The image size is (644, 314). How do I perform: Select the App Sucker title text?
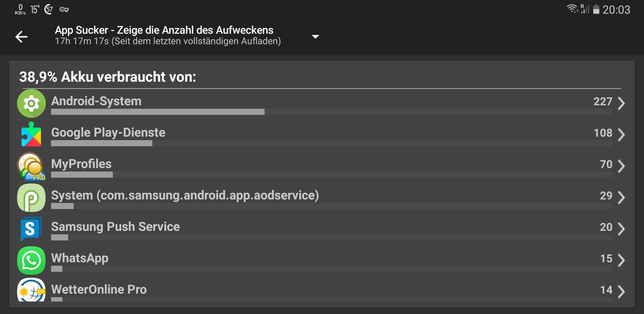pyautogui.click(x=164, y=30)
